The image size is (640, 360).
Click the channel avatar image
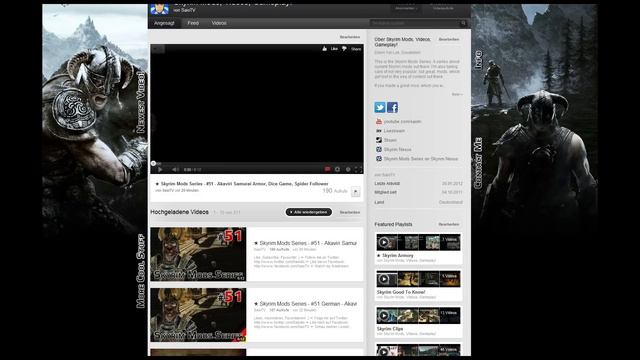click(159, 9)
